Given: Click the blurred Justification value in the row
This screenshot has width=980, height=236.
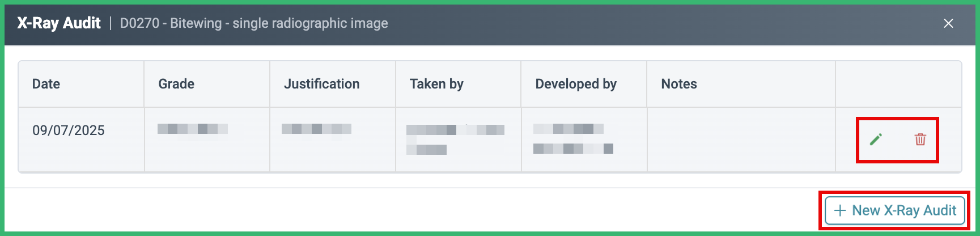Looking at the screenshot, I should pos(316,129).
